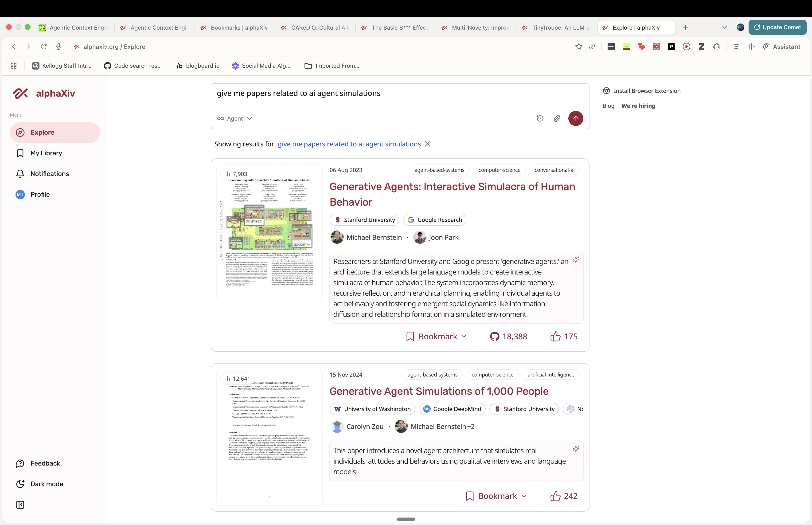Click the search history clock icon
This screenshot has height=525, width=812.
(540, 118)
